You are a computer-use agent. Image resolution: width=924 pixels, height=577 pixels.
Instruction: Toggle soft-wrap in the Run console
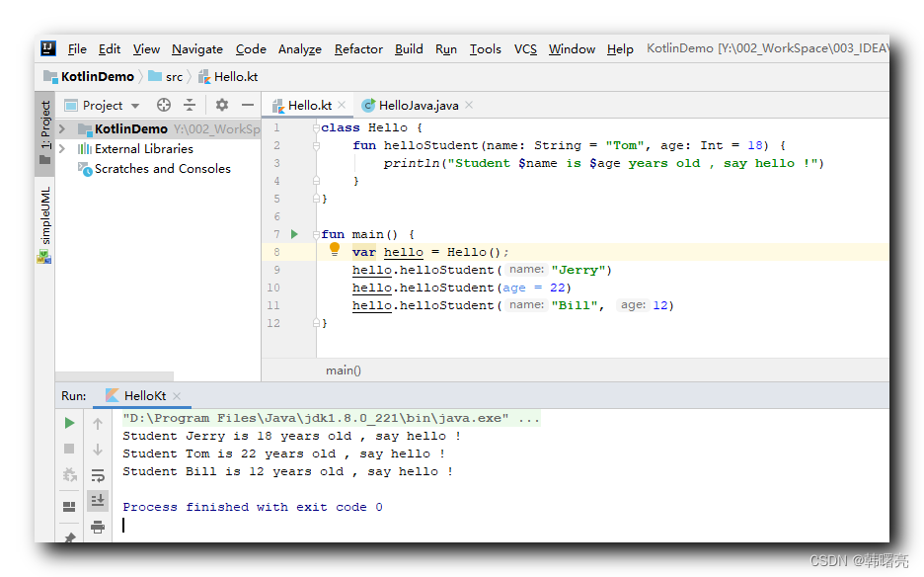pyautogui.click(x=98, y=475)
